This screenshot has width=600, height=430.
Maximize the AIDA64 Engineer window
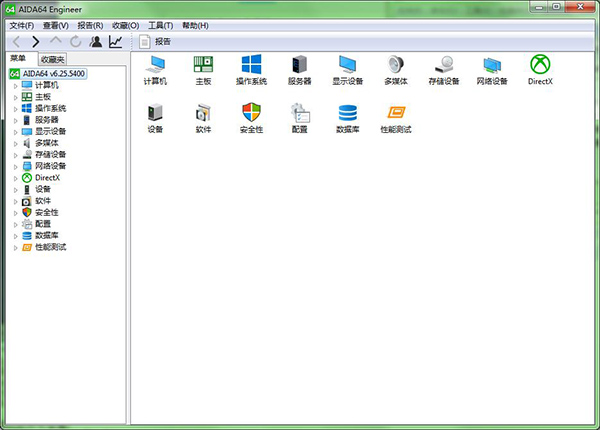click(x=556, y=7)
